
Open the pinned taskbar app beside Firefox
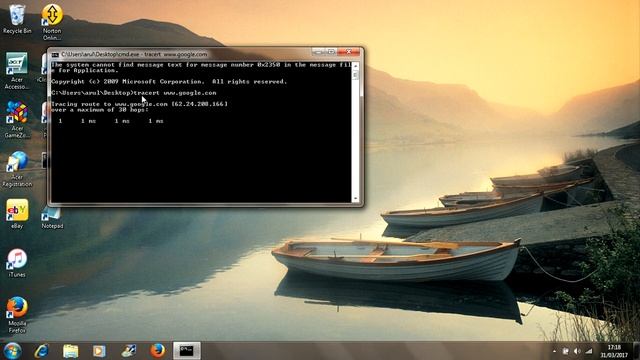coord(129,351)
